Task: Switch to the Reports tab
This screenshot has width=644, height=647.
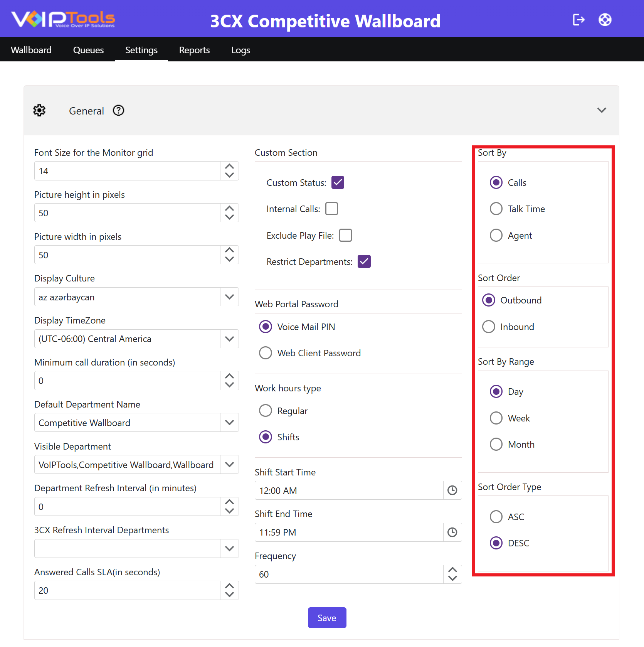Action: [194, 50]
